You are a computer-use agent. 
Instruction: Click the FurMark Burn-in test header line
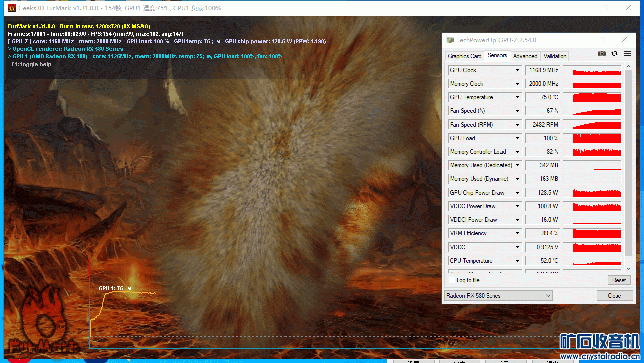[x=79, y=26]
